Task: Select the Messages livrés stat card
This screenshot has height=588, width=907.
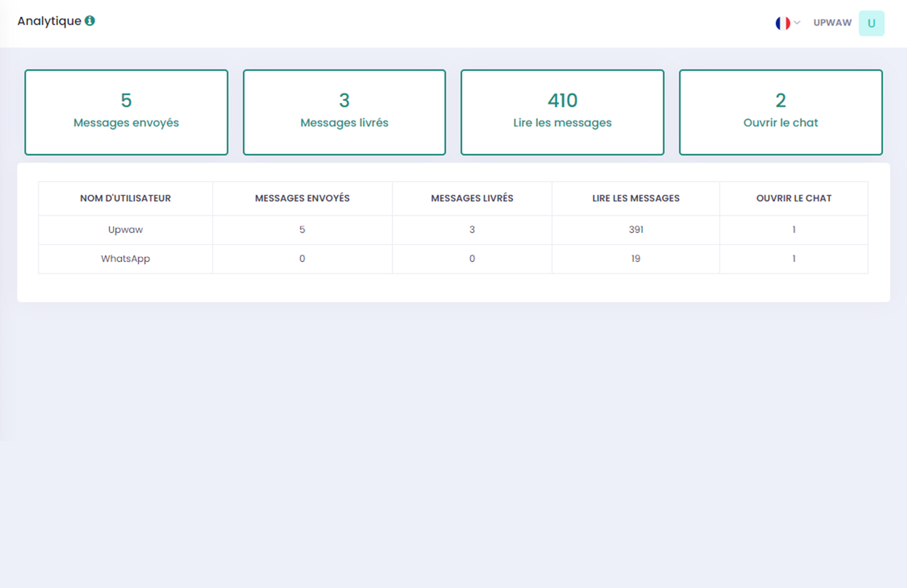Action: tap(344, 112)
